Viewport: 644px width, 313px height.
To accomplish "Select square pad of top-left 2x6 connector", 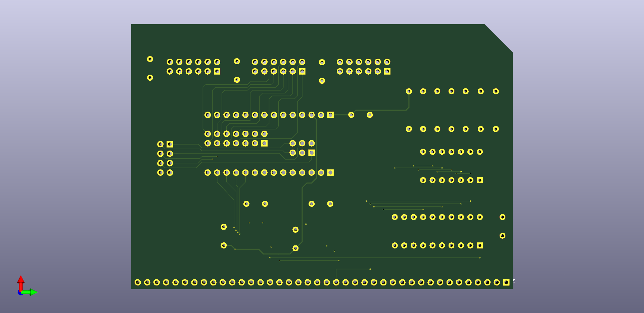I will pos(217,71).
